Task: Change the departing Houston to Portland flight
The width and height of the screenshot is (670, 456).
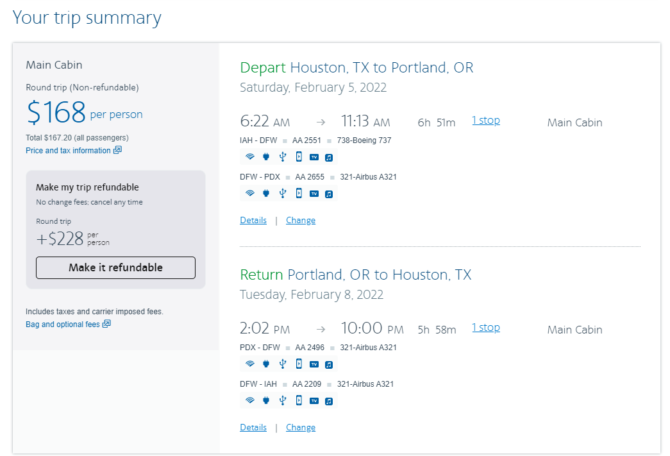Action: [x=300, y=221]
